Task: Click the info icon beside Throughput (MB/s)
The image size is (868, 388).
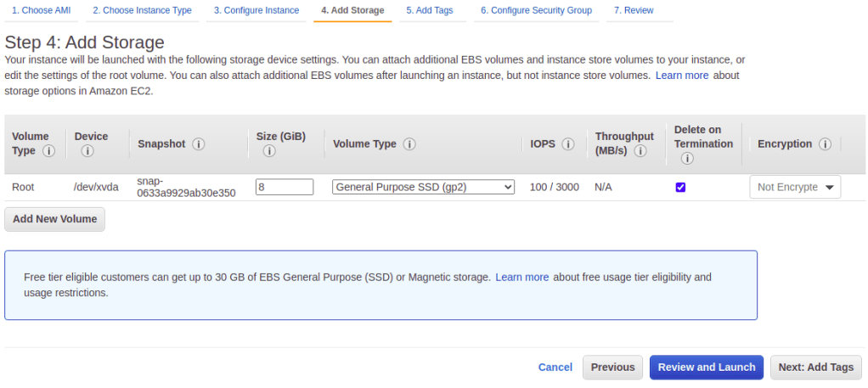Action: click(640, 151)
